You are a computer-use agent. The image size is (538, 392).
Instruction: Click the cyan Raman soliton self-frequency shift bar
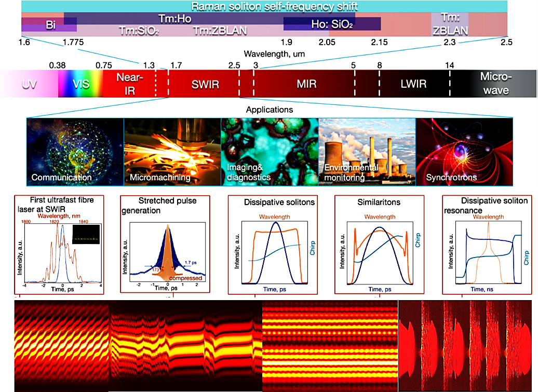[264, 6]
